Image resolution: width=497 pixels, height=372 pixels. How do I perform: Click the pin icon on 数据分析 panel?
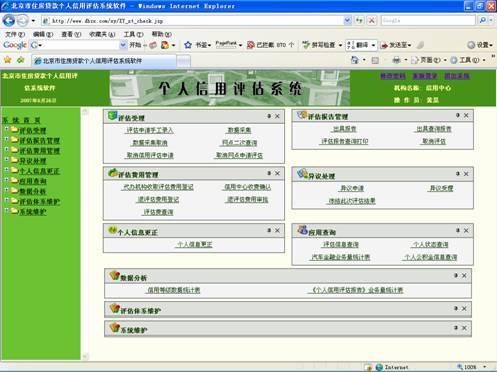tap(456, 275)
